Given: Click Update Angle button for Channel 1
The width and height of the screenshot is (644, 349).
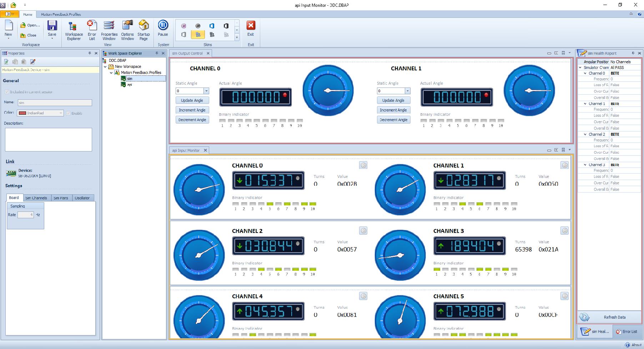Looking at the screenshot, I should click(x=393, y=100).
